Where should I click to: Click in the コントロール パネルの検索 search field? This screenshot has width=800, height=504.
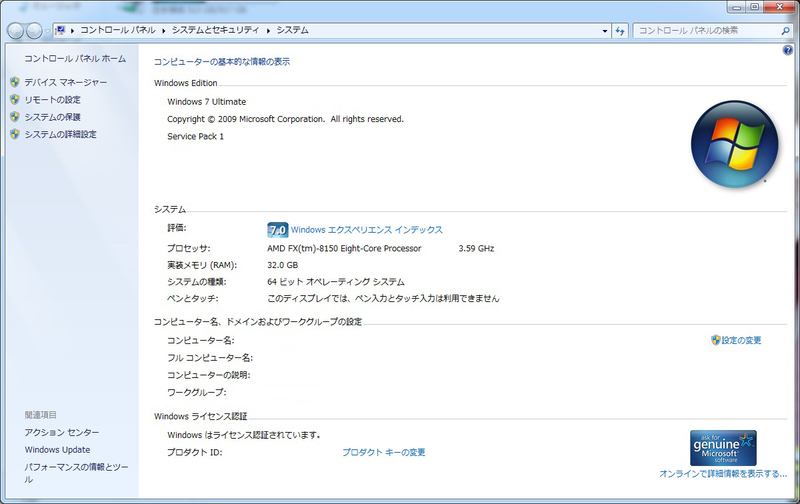(x=707, y=31)
